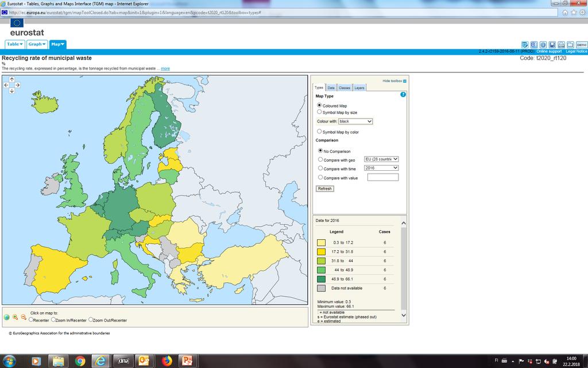Image resolution: width=588 pixels, height=368 pixels.
Task: Switch to the Classes tab in toolbox
Action: (x=345, y=88)
